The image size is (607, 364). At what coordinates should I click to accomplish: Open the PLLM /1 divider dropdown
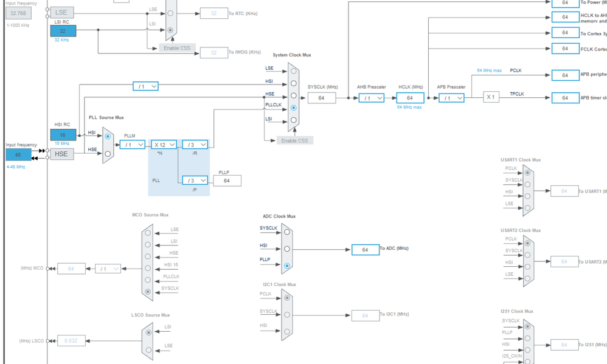(x=133, y=145)
